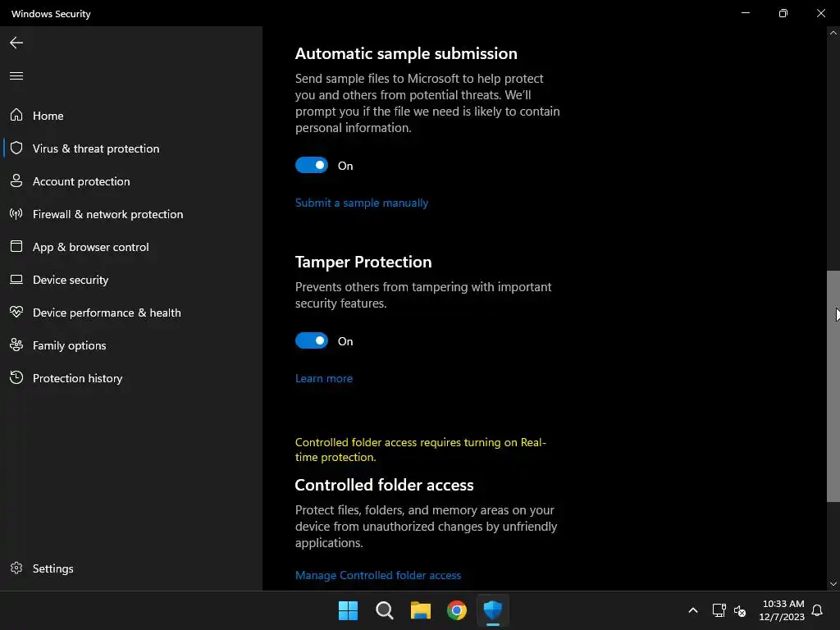
Task: Click the Settings gear icon
Action: click(16, 568)
